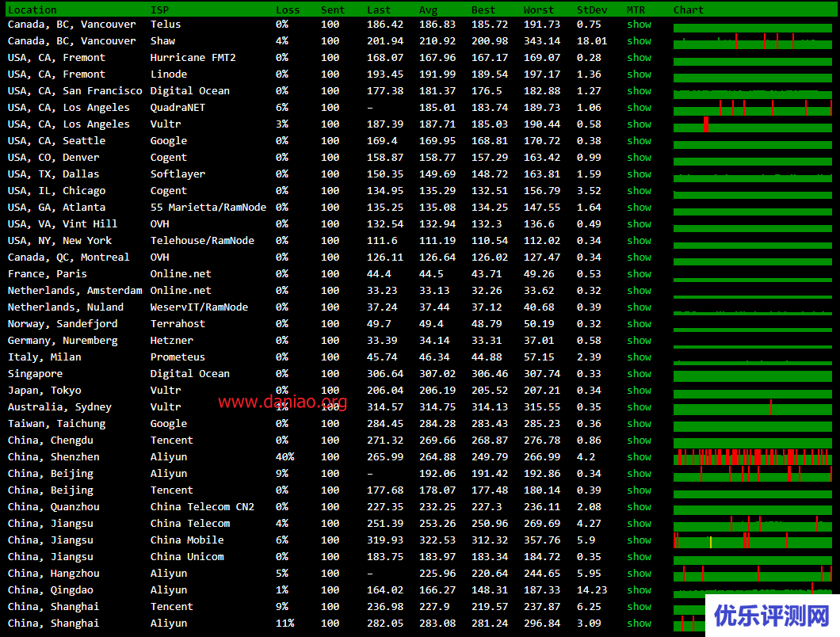Click the Hetzner ISP name
840x637 pixels.
coord(172,340)
